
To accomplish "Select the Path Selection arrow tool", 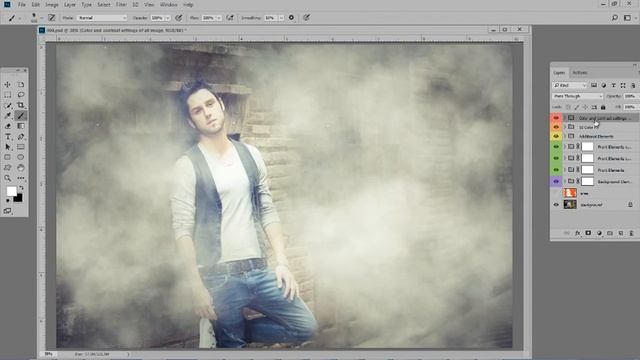I will (7, 147).
